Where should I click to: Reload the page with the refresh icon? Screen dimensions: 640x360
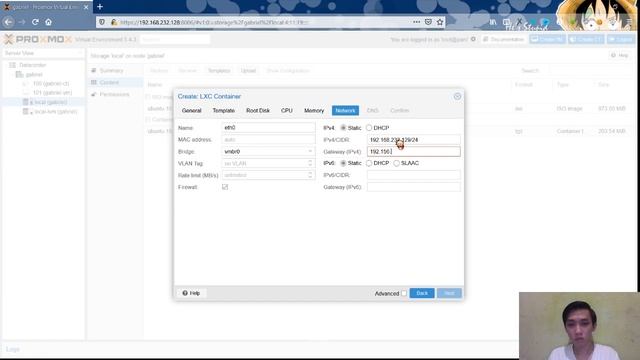pos(36,22)
